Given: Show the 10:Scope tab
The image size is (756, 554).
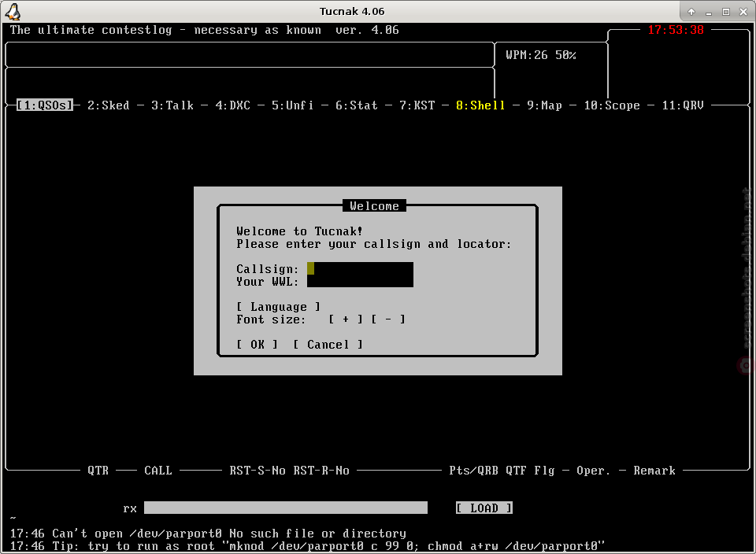Looking at the screenshot, I should click(x=612, y=105).
